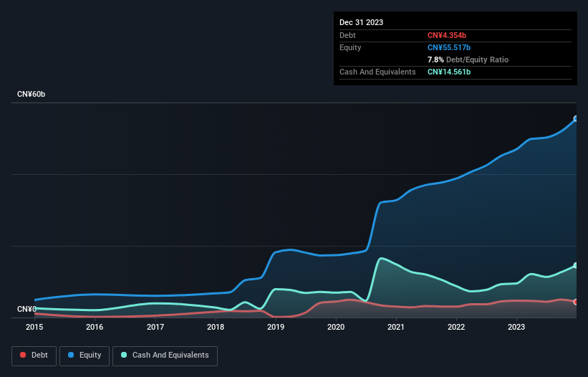Click the red dot in Debt legend
This screenshot has height=377, width=588.
click(23, 355)
